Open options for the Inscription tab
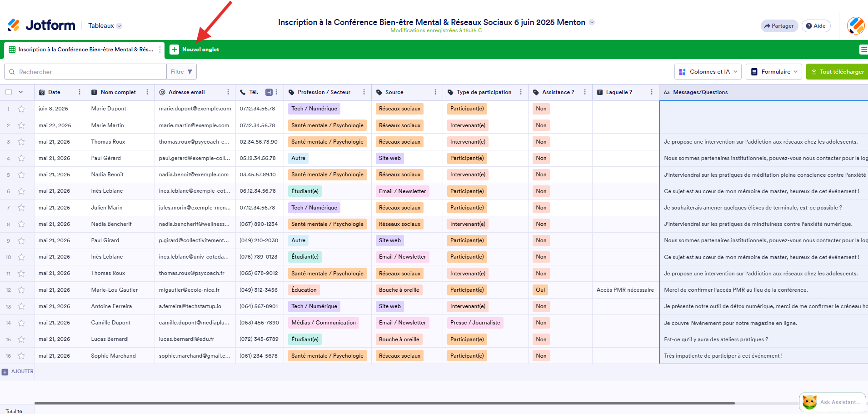868x414 pixels. tap(160, 50)
